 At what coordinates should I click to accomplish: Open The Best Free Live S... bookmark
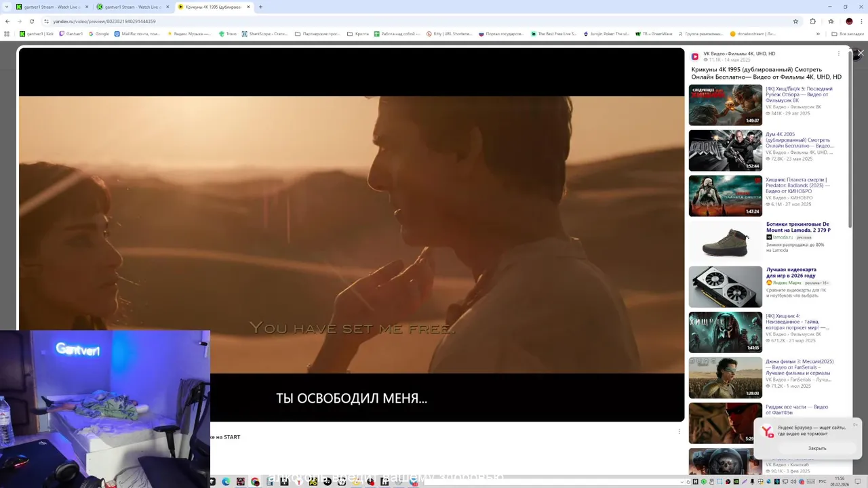tap(554, 33)
